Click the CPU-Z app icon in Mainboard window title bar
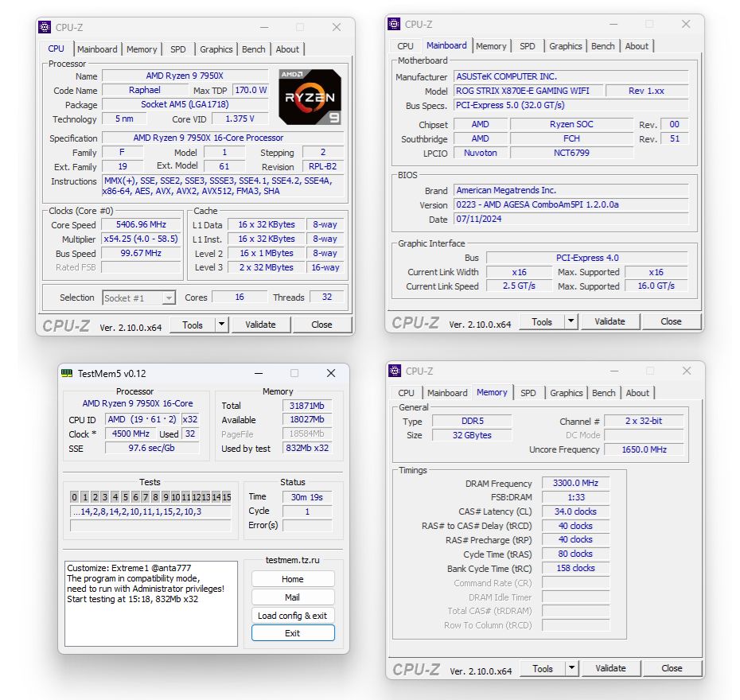Screen dimensions: 740x700 click(x=394, y=24)
